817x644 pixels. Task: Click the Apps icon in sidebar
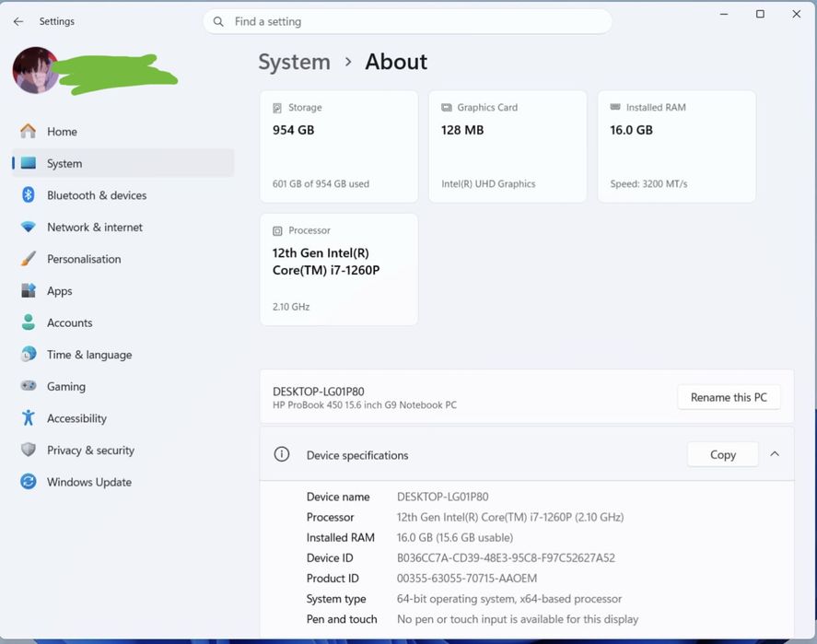pos(29,290)
